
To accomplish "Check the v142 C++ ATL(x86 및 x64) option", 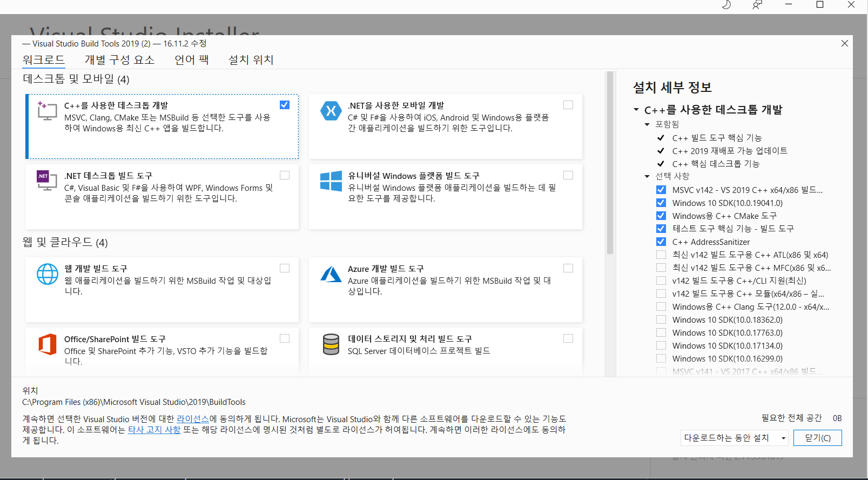I will [x=661, y=255].
